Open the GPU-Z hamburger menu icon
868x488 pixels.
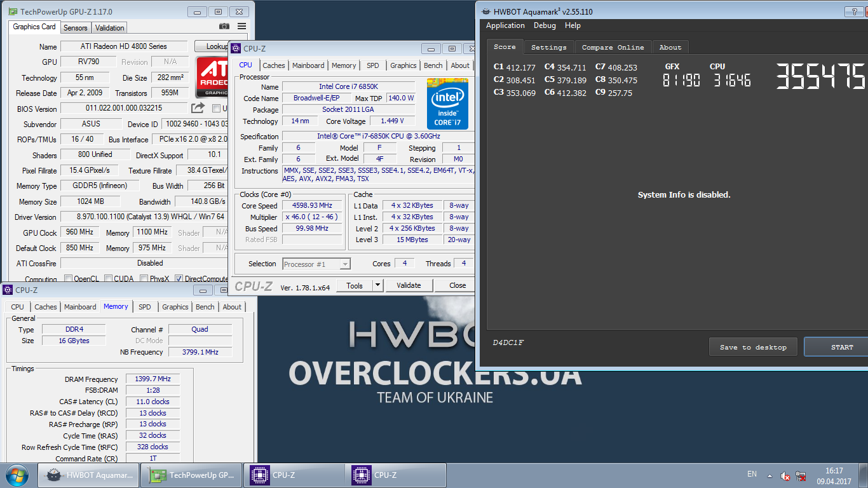pyautogui.click(x=242, y=26)
